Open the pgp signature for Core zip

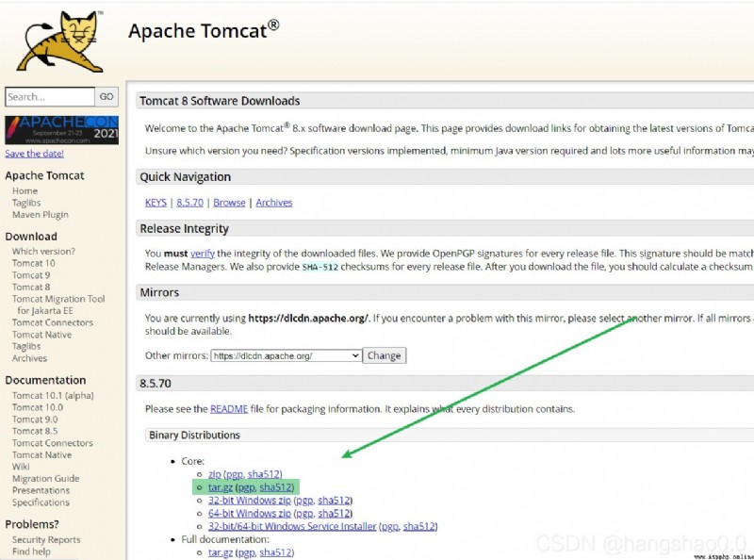pos(234,474)
